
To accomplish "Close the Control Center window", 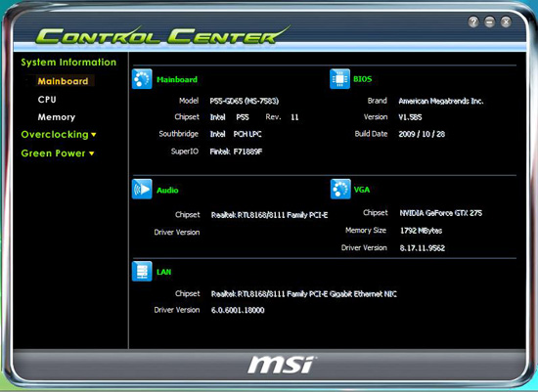I will tap(506, 22).
